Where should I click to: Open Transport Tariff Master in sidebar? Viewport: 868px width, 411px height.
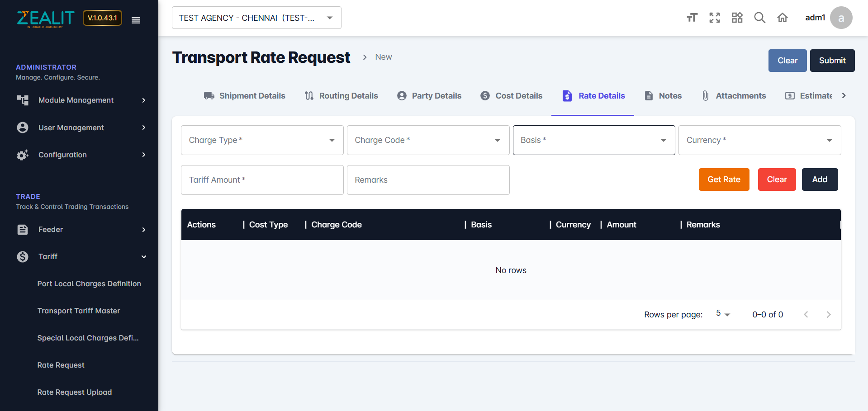tap(79, 311)
